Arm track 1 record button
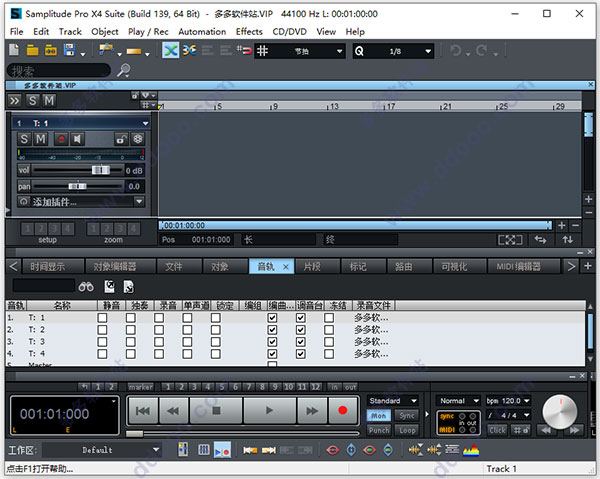Viewport: 600px width, 479px height. click(x=61, y=139)
